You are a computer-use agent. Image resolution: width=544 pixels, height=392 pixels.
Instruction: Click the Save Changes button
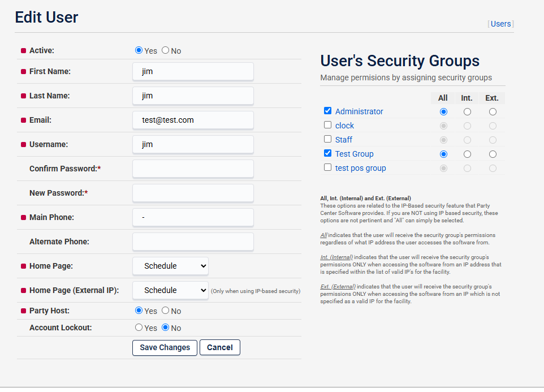tap(165, 348)
